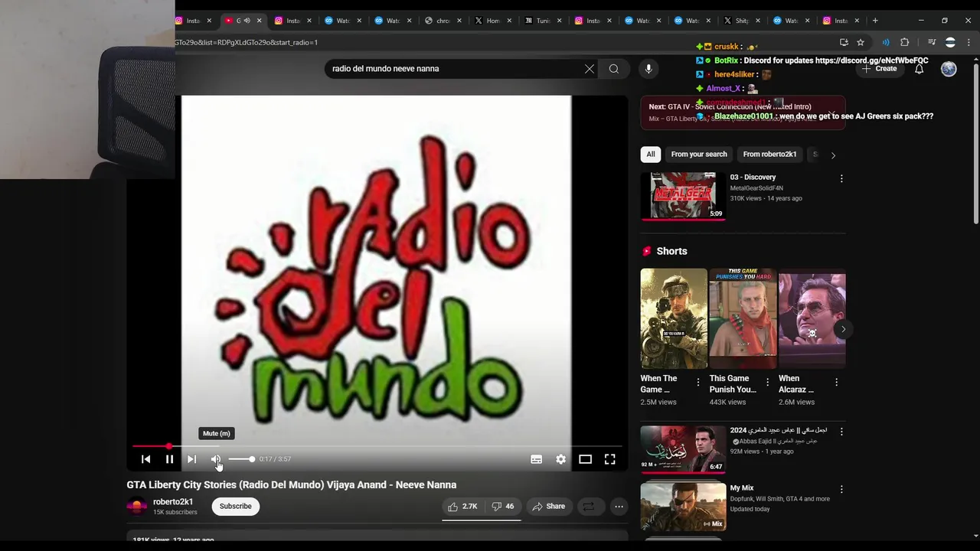Close the active YouTube browser tab
This screenshot has width=980, height=551.
click(260, 21)
